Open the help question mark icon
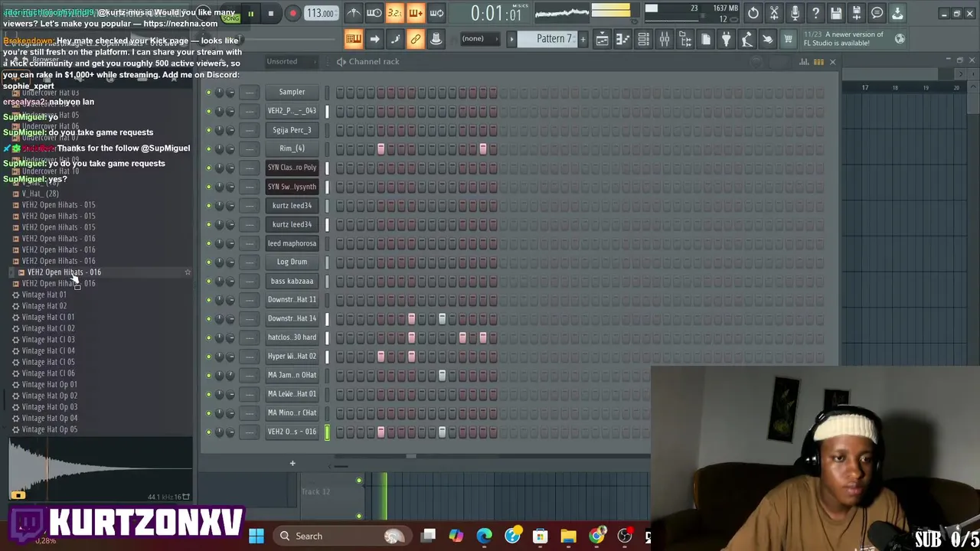This screenshot has width=980, height=551. 815,13
